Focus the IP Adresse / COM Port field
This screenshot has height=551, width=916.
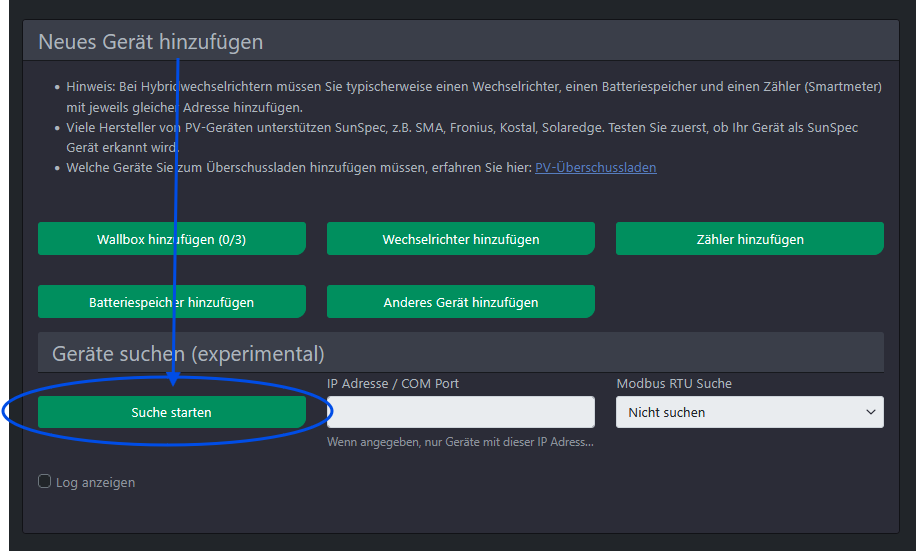[x=460, y=412]
